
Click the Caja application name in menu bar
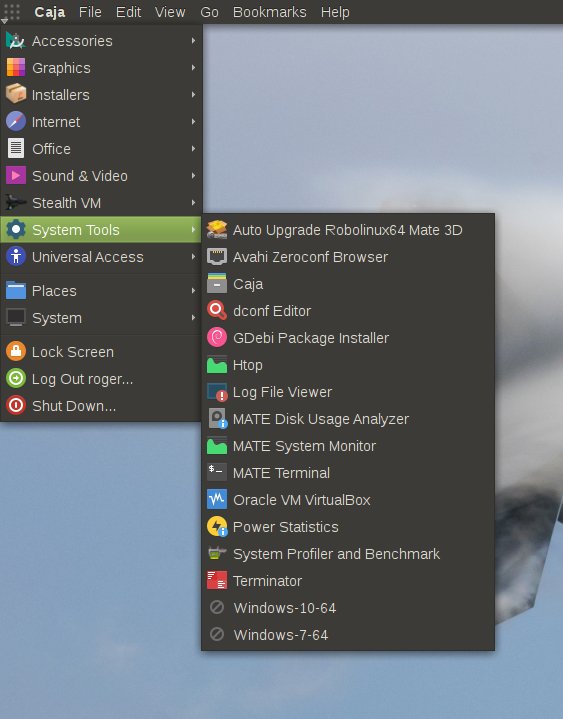[50, 12]
